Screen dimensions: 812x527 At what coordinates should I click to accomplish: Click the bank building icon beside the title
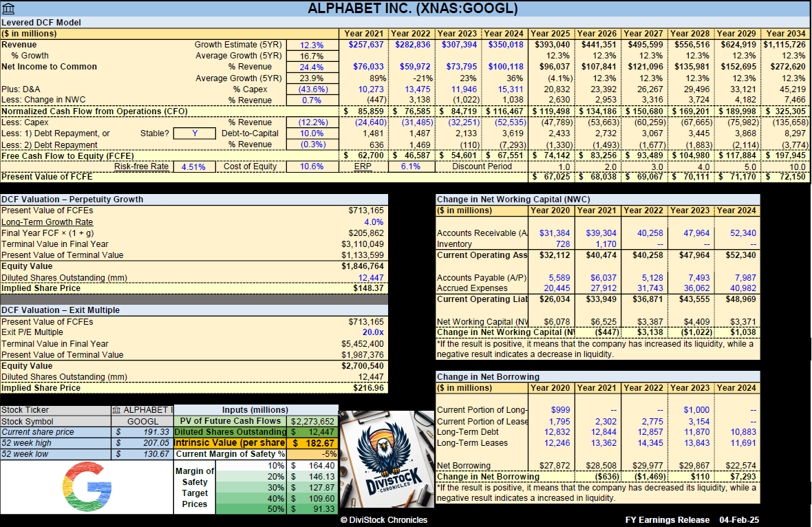pos(8,8)
